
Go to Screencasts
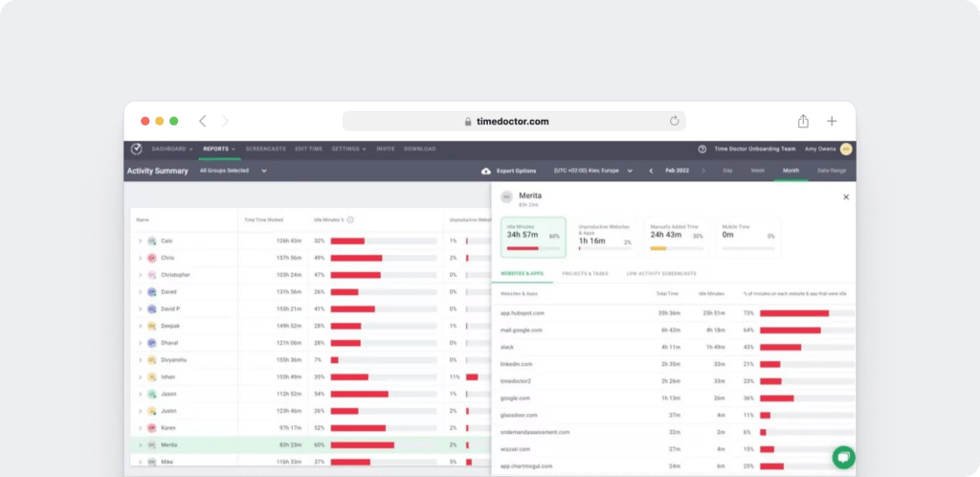click(266, 148)
